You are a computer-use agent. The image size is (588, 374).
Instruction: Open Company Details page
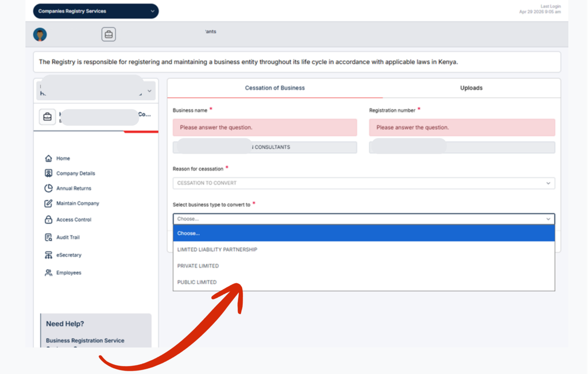click(76, 173)
